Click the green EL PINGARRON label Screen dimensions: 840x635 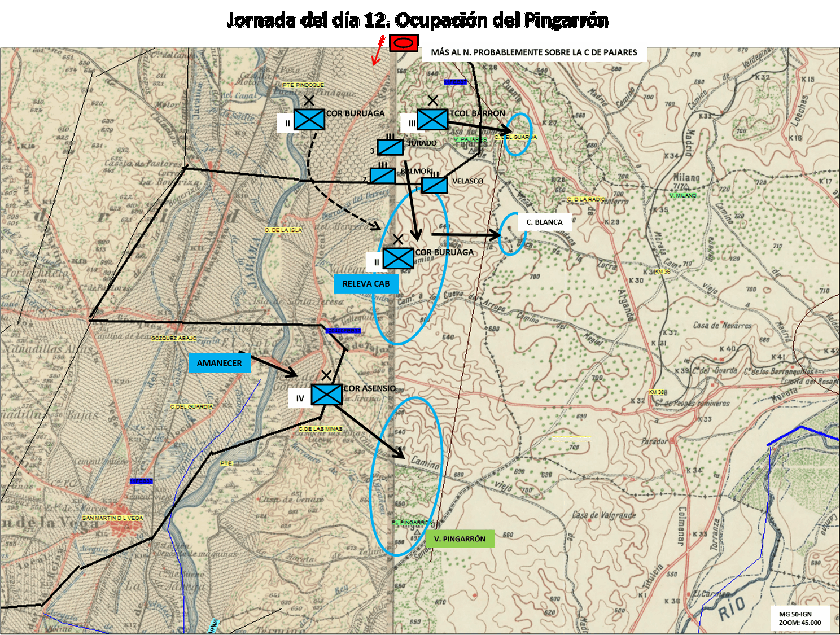412,523
